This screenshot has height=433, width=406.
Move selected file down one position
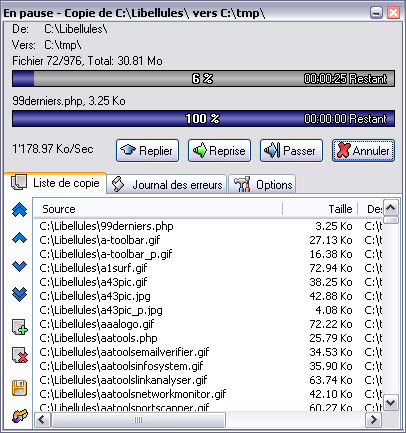[x=19, y=266]
